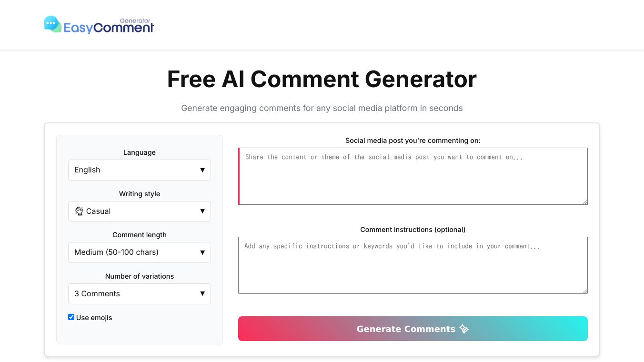Image resolution: width=644 pixels, height=362 pixels.
Task: Click the resize handle of the post textarea
Action: (x=584, y=201)
